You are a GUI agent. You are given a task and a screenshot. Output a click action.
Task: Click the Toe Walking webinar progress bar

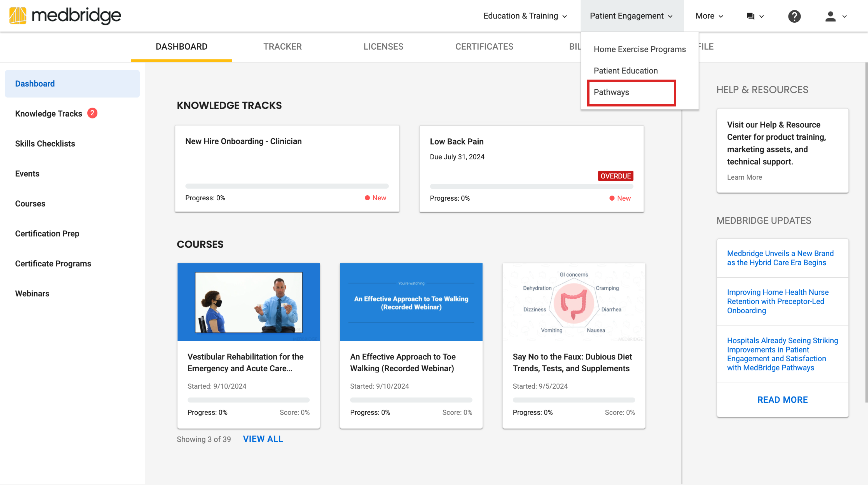coord(411,400)
